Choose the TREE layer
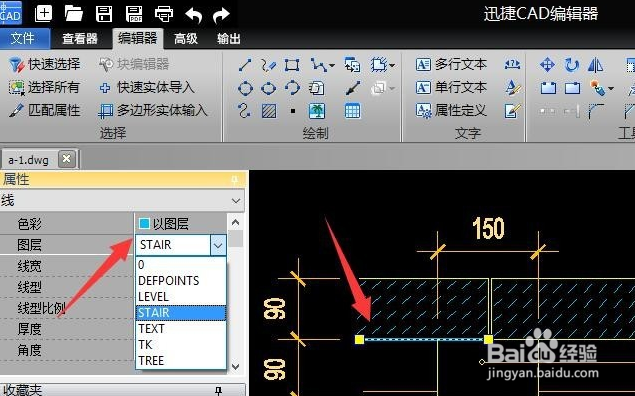 [181, 360]
